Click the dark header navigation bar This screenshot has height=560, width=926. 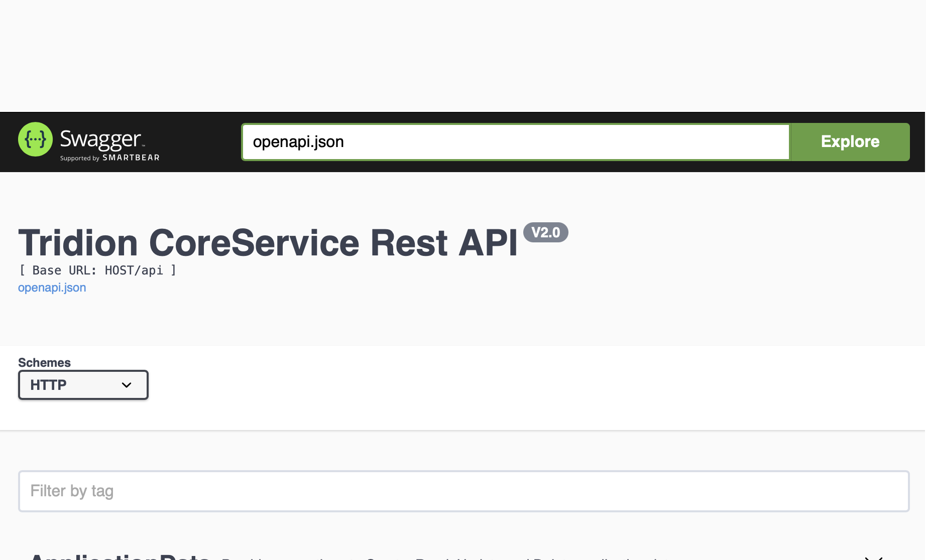[x=201, y=120]
